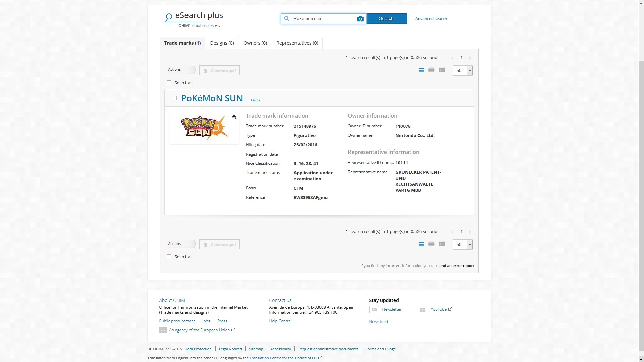644x362 pixels.
Task: Open the Owners (0) tab
Action: 255,43
